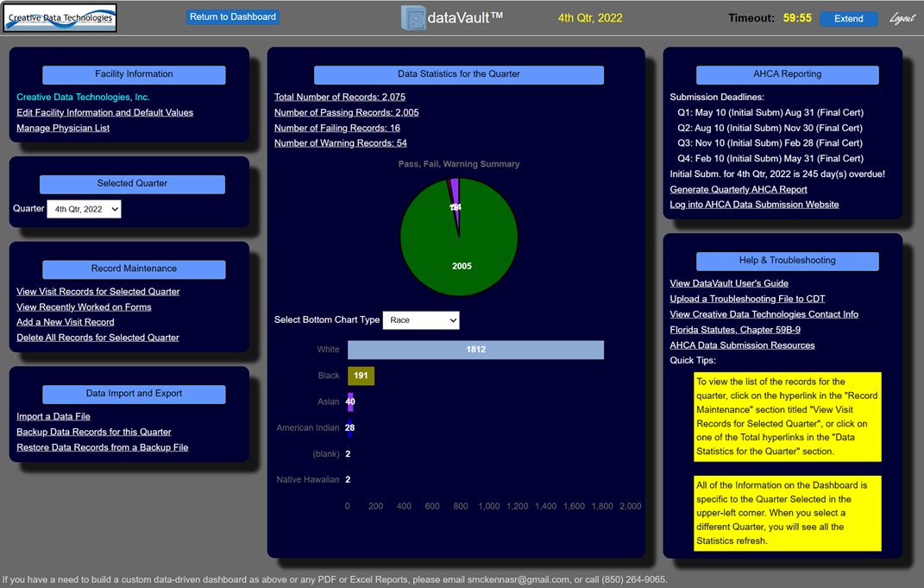Click Generate Quarterly AHCA Report
The image size is (924, 588).
pyautogui.click(x=739, y=189)
